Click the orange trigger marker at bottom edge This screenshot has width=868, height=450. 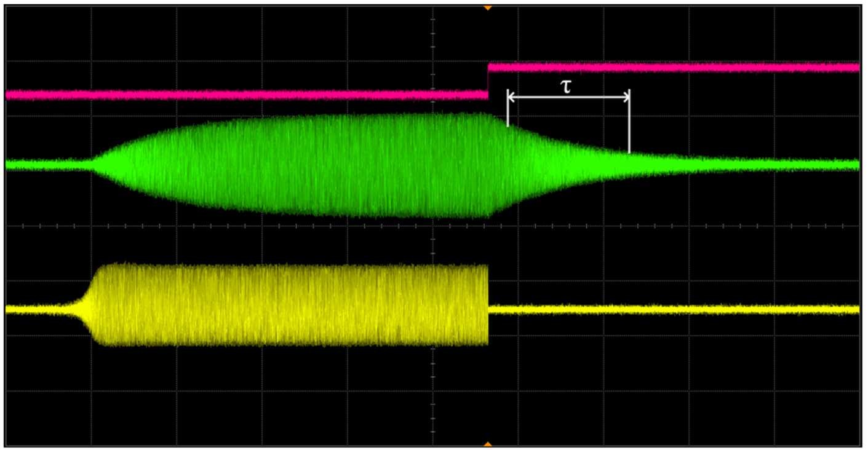point(488,443)
